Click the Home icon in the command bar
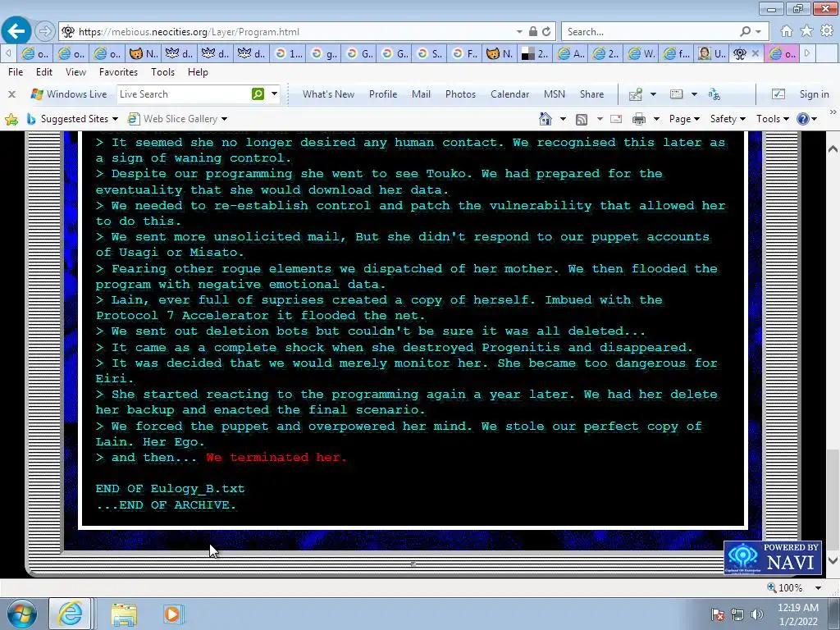The width and height of the screenshot is (840, 630). pyautogui.click(x=546, y=119)
